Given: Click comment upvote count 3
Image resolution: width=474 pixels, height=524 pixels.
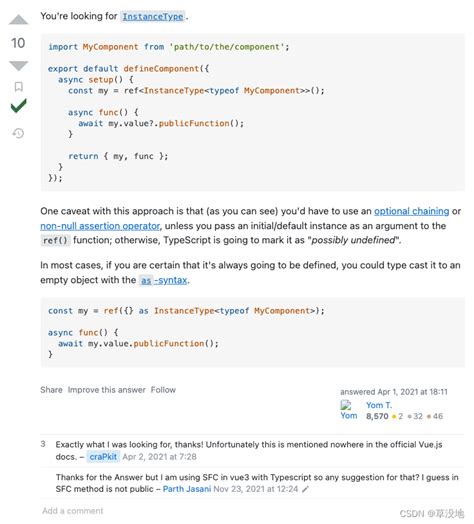Looking at the screenshot, I should pyautogui.click(x=43, y=444).
